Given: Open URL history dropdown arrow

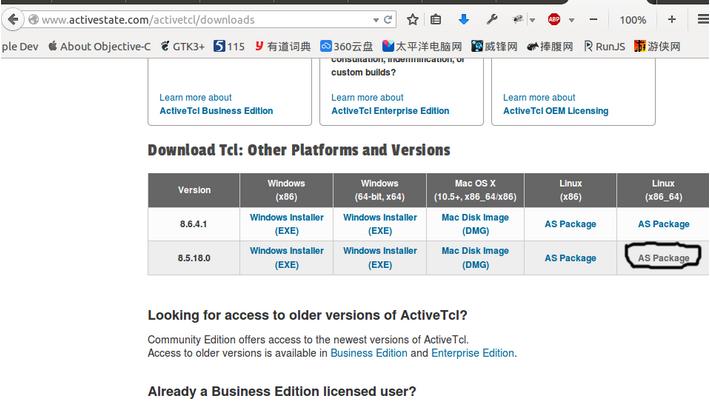Looking at the screenshot, I should point(376,20).
